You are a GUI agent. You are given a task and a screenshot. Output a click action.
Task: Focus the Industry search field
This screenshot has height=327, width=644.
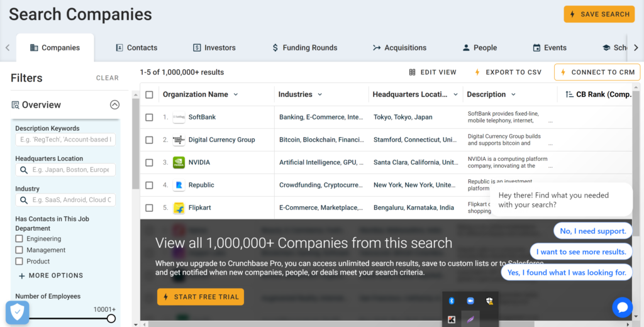point(65,200)
